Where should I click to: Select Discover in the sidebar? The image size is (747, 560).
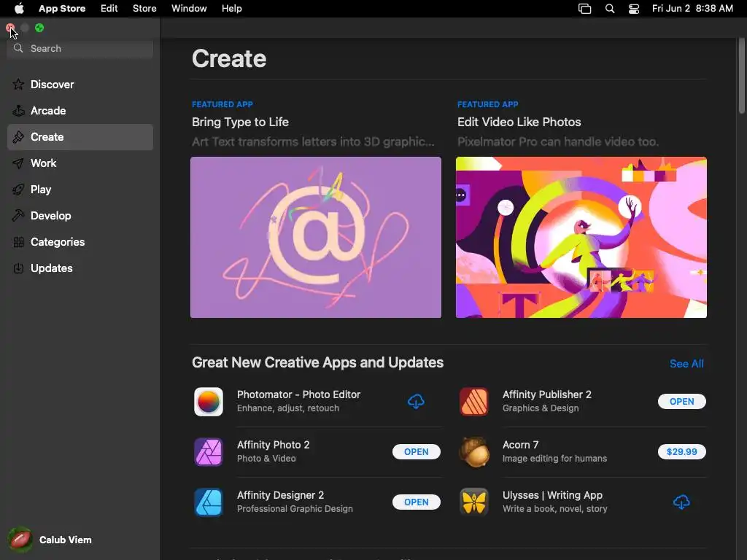pos(80,85)
